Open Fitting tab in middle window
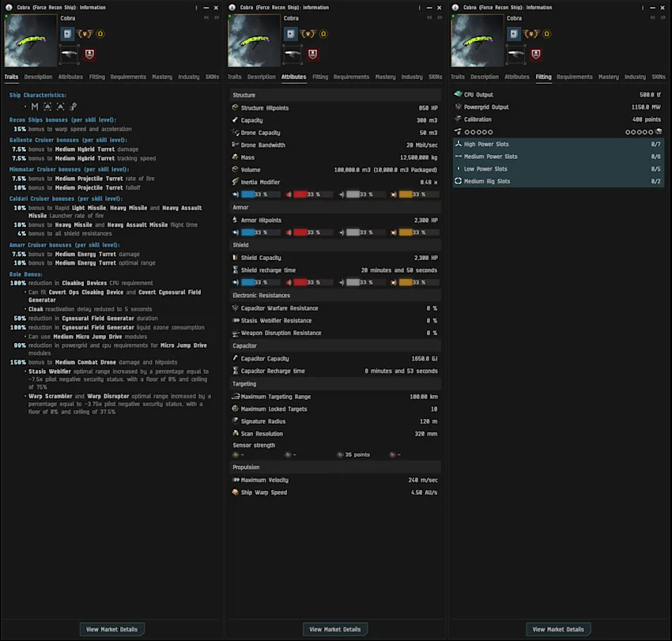The width and height of the screenshot is (672, 641). (x=320, y=77)
